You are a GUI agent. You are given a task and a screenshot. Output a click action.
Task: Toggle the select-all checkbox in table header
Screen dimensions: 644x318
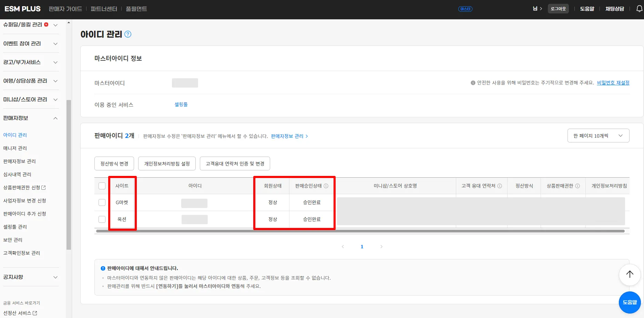tap(102, 186)
